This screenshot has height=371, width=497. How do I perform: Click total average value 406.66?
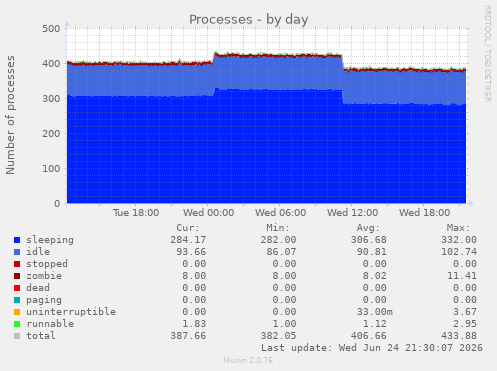click(x=369, y=336)
